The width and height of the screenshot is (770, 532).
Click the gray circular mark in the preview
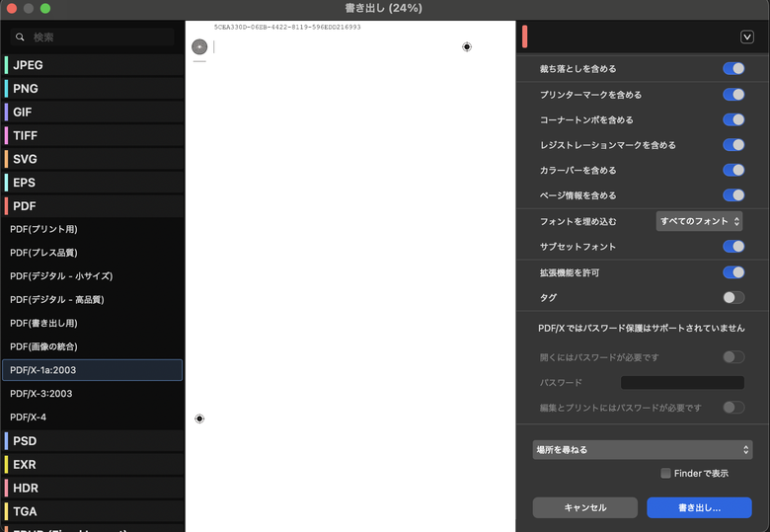[x=199, y=46]
